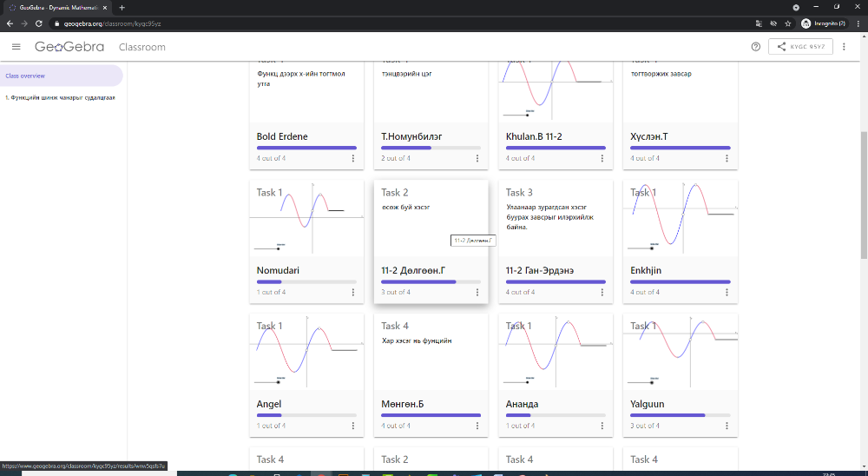Close the GeoGebra browser tab
The width and height of the screenshot is (868, 476).
[x=105, y=8]
